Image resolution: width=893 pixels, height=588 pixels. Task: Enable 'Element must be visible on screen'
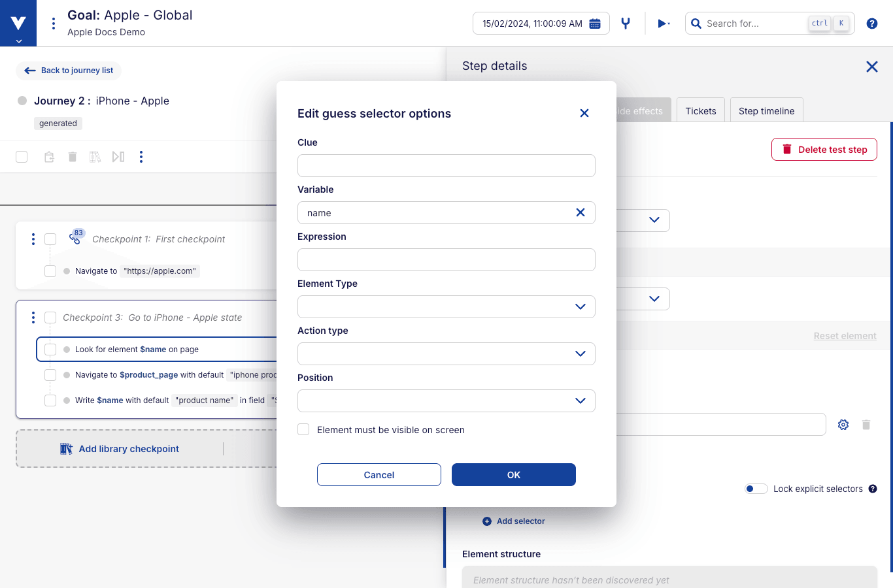click(x=303, y=429)
